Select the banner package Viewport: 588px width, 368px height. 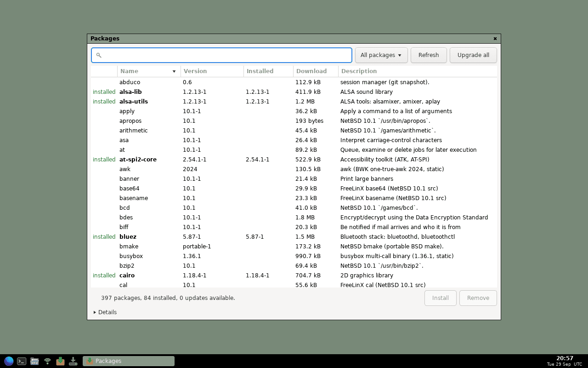click(294, 179)
